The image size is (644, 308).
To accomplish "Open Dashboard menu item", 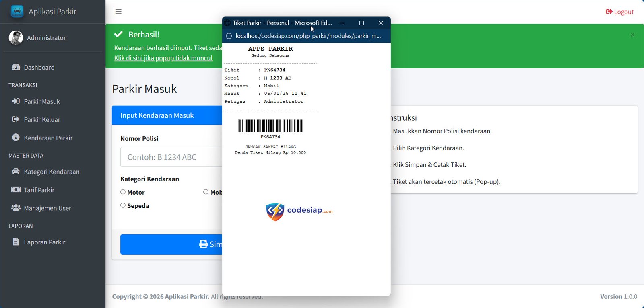I will point(53,67).
